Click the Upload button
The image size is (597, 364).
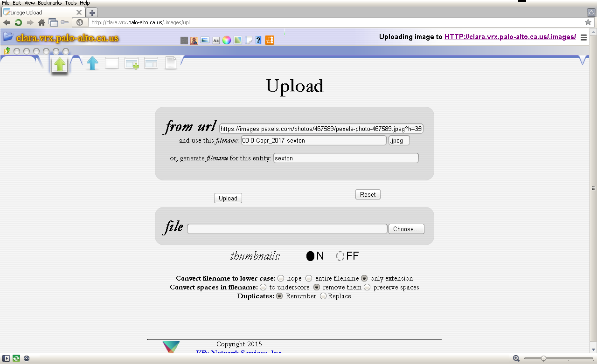(x=228, y=198)
